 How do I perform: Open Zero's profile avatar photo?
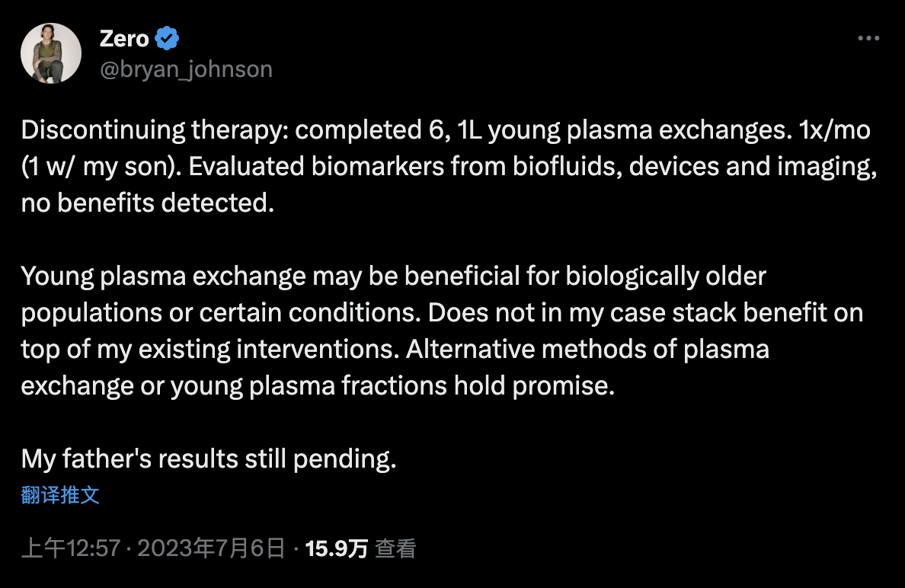tap(51, 53)
